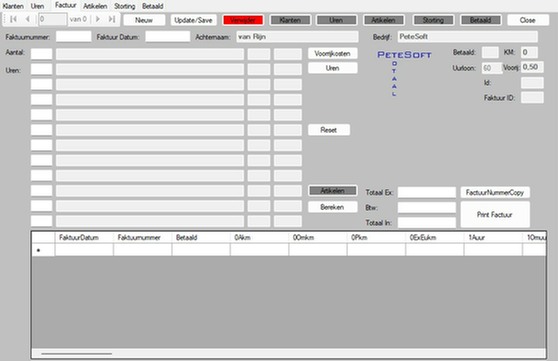The width and height of the screenshot is (558, 361).
Task: Open the Uren menu
Action: tap(37, 6)
